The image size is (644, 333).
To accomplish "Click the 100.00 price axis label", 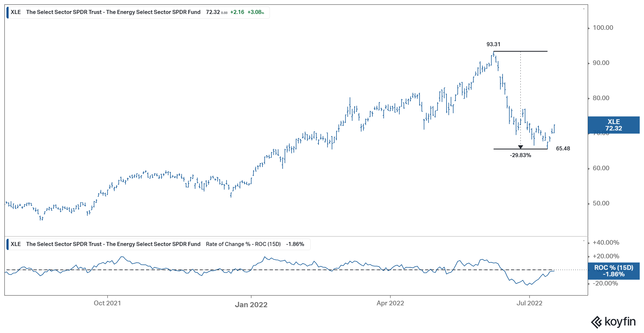I will click(x=603, y=28).
